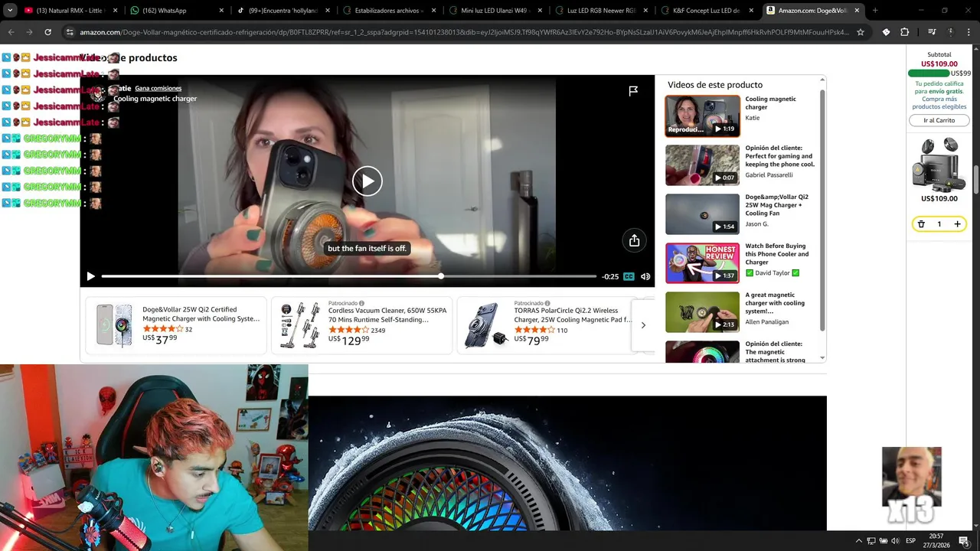Close the WhatsApp tab

222,11
